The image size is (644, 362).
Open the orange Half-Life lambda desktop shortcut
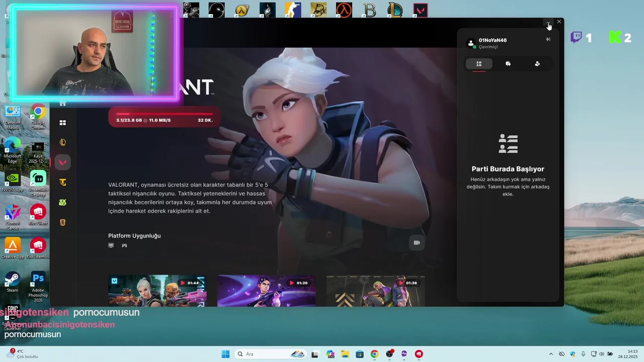[344, 10]
